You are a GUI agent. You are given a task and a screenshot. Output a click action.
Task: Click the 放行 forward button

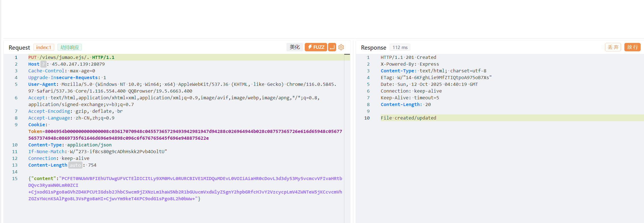(x=632, y=47)
